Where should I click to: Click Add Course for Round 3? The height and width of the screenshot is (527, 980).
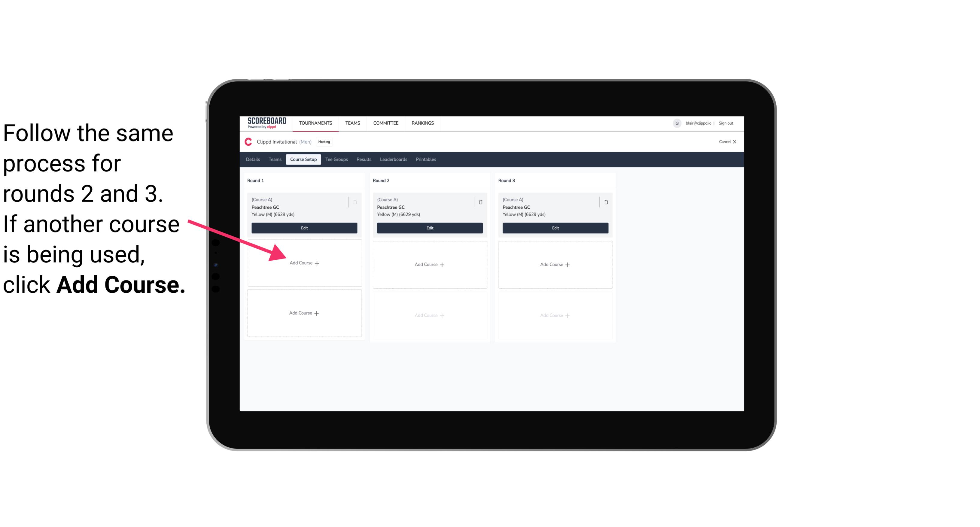coord(555,264)
